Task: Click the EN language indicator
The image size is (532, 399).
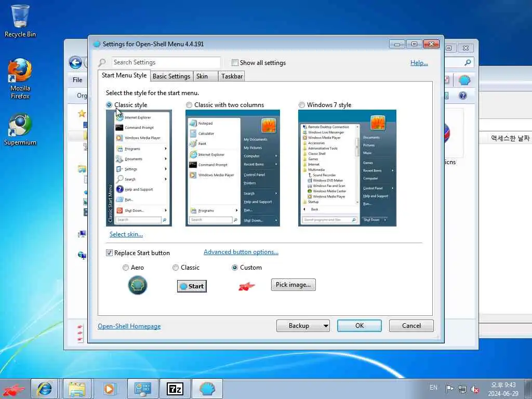Action: coord(433,388)
